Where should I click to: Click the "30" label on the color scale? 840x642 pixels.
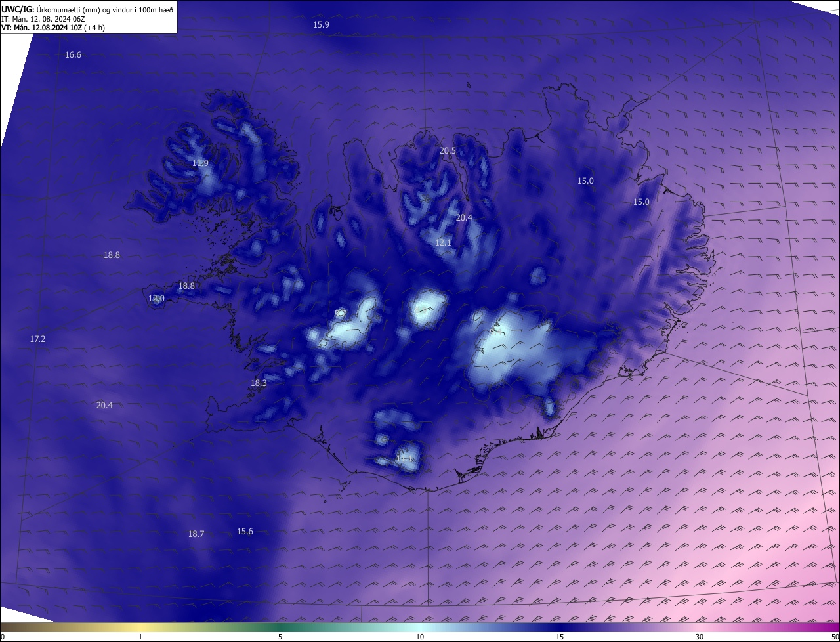[x=700, y=637]
